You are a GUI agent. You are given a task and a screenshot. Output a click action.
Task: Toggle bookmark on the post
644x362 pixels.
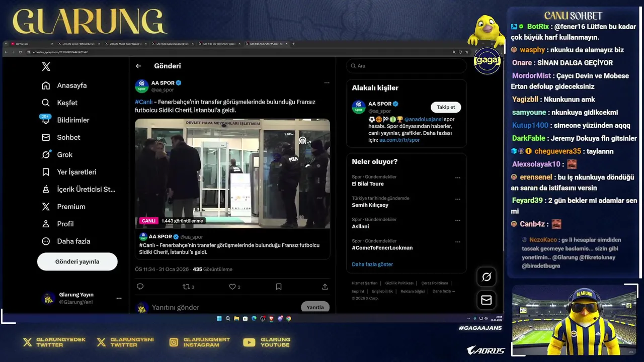point(279,287)
